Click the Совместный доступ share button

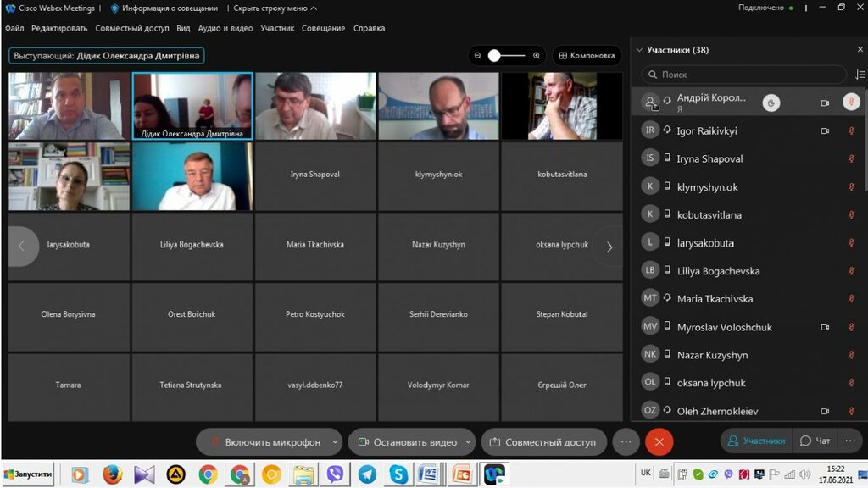pos(542,442)
